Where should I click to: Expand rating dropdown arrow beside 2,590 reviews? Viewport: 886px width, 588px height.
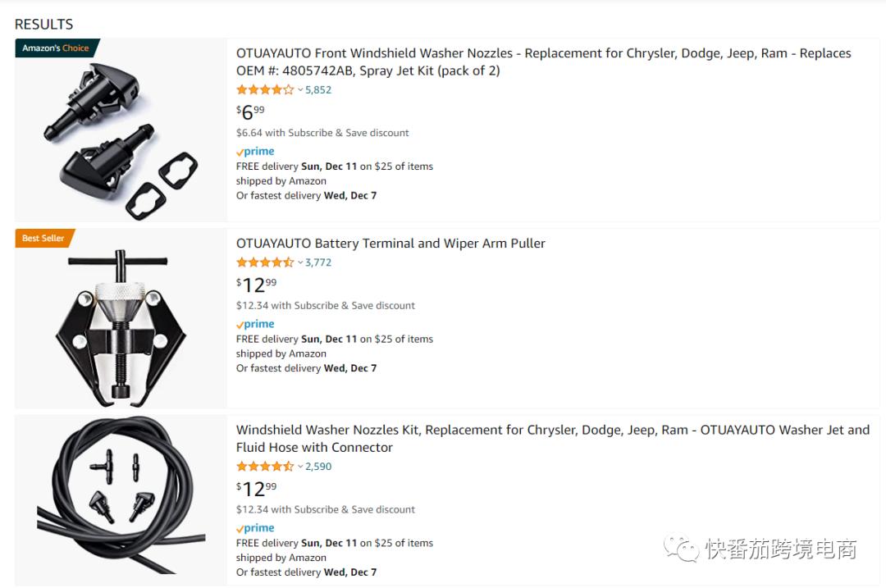[300, 467]
